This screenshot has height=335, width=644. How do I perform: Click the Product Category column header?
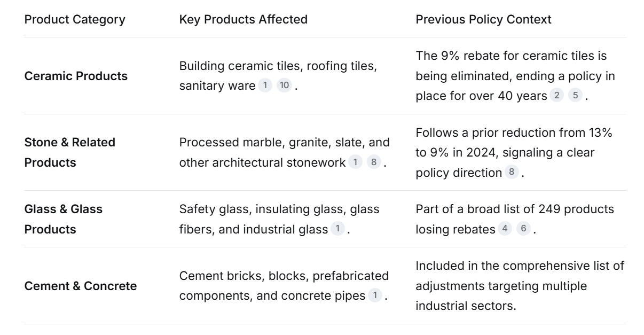(x=75, y=20)
